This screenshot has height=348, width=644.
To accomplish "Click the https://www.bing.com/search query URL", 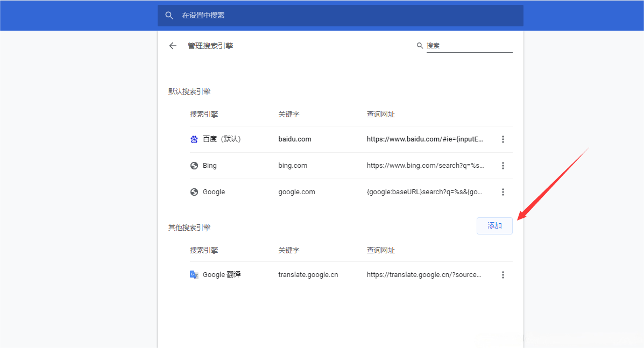I will [x=425, y=165].
